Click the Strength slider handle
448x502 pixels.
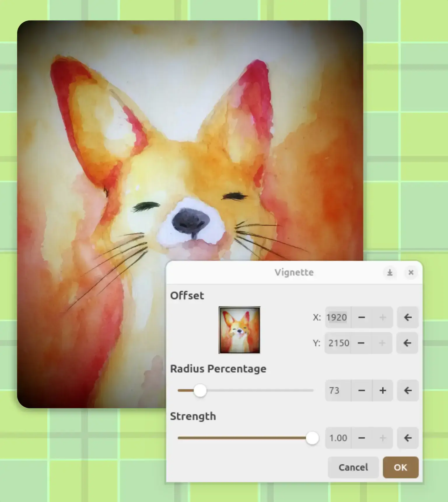point(312,438)
